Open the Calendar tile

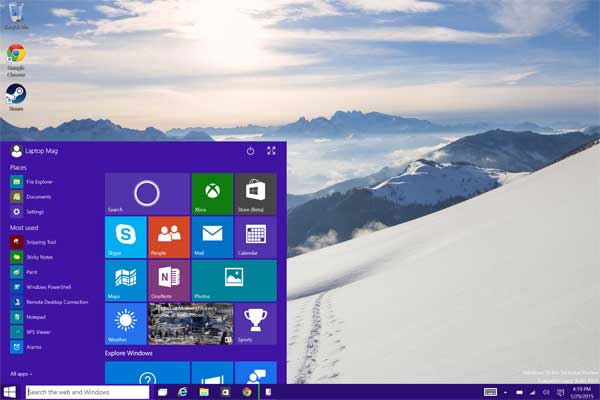point(256,237)
